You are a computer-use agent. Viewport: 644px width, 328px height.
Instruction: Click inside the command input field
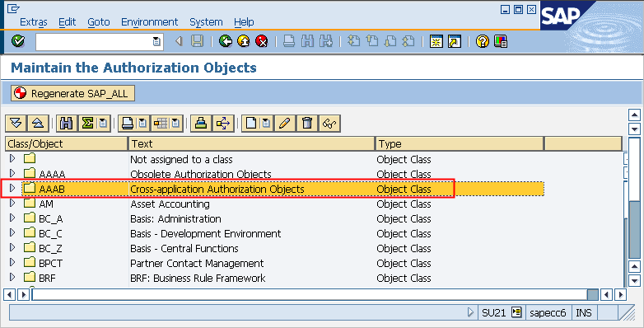pyautogui.click(x=95, y=41)
